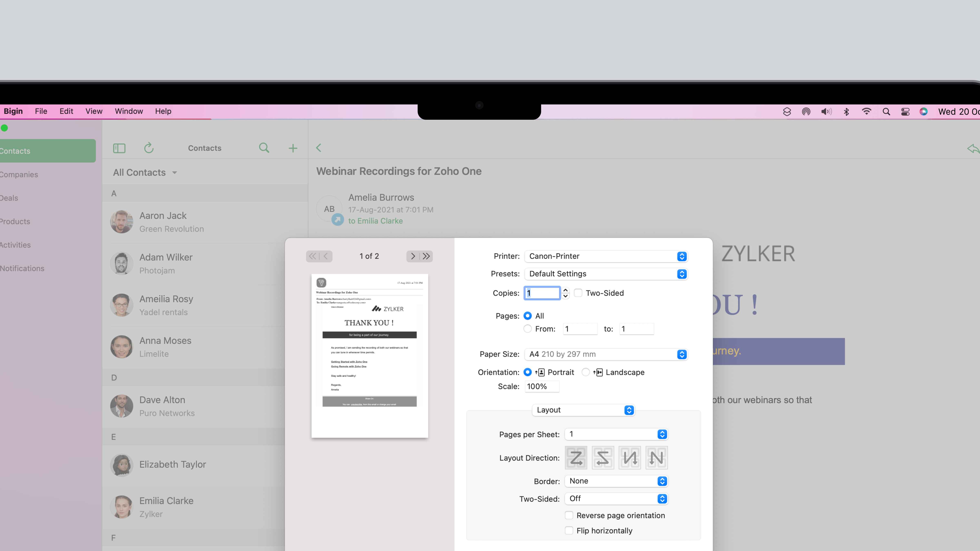Click the back chevron above email title
980x551 pixels.
click(319, 148)
